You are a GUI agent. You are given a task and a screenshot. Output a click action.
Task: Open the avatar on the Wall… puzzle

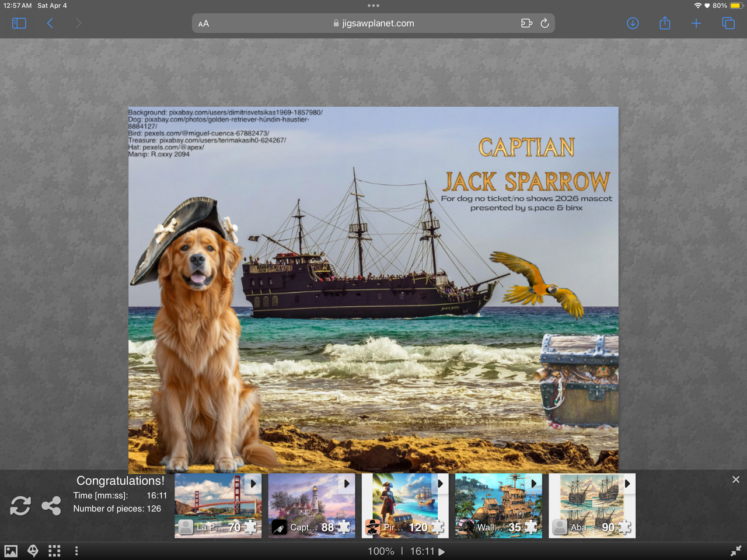pos(466,527)
